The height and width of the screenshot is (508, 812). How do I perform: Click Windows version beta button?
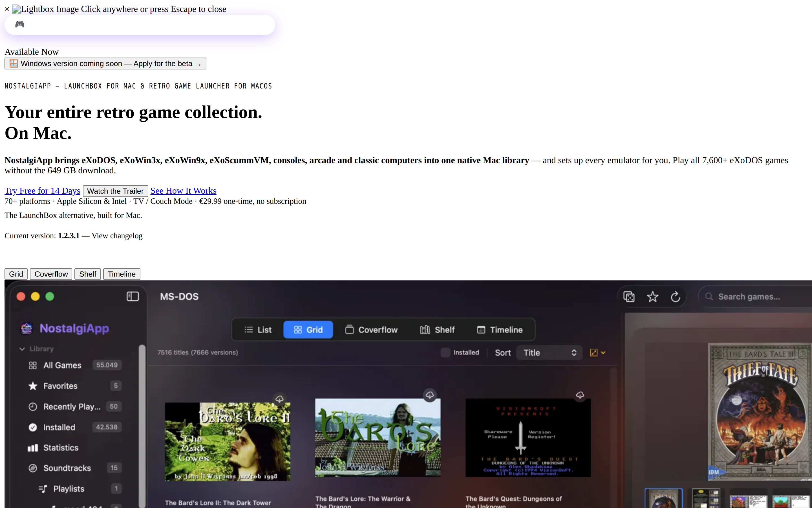pyautogui.click(x=105, y=63)
